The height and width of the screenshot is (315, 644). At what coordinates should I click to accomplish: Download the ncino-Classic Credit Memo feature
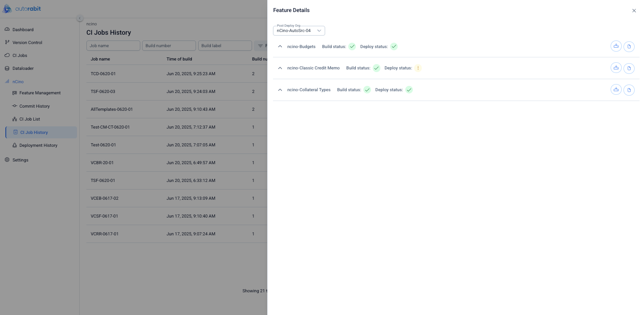pyautogui.click(x=616, y=68)
